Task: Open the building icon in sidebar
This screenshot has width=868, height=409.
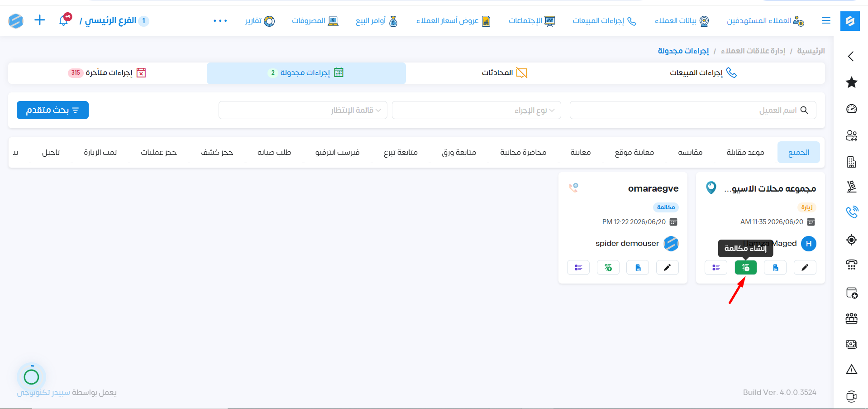Action: tap(851, 162)
